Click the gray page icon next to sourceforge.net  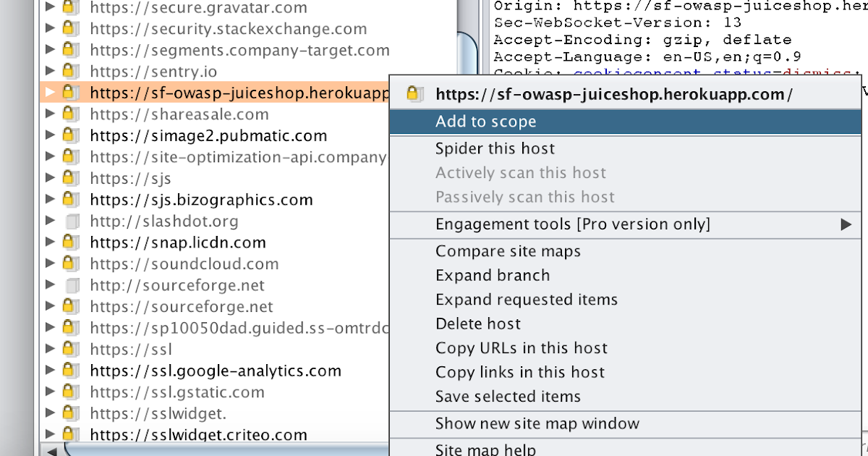[x=72, y=284]
